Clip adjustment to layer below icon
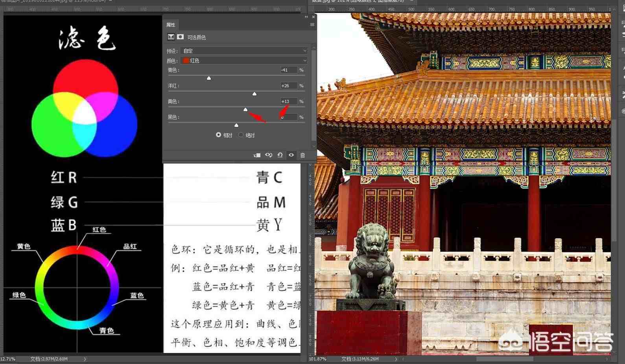The width and height of the screenshot is (625, 364). coord(257,155)
